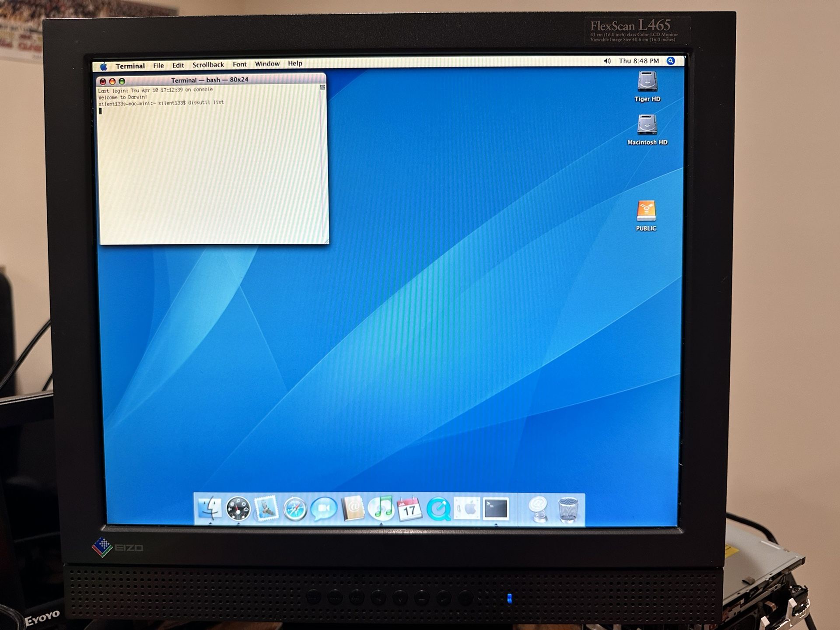Click the 'Last login' line in Terminal
The image size is (840, 630).
coord(155,90)
